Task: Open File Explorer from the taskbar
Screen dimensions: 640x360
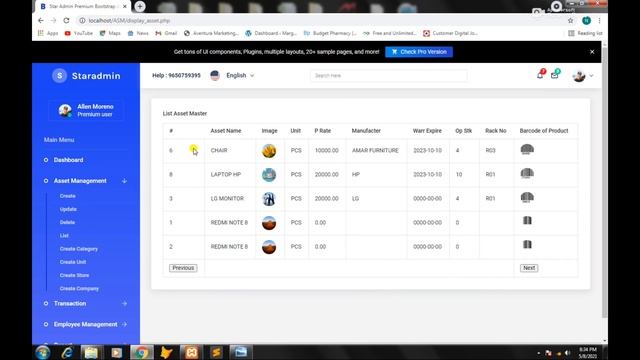Action: (x=91, y=352)
